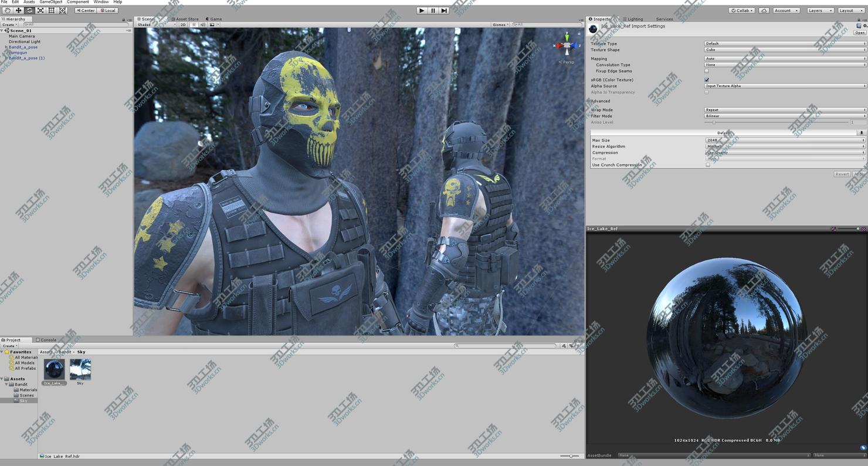Expand Bandit_a_pose in hierarchy
The height and width of the screenshot is (466, 868).
6,47
